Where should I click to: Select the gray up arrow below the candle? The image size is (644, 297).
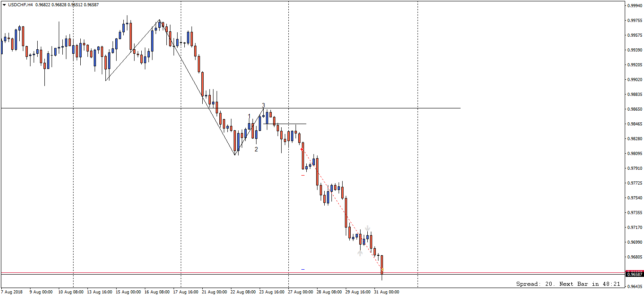click(360, 253)
